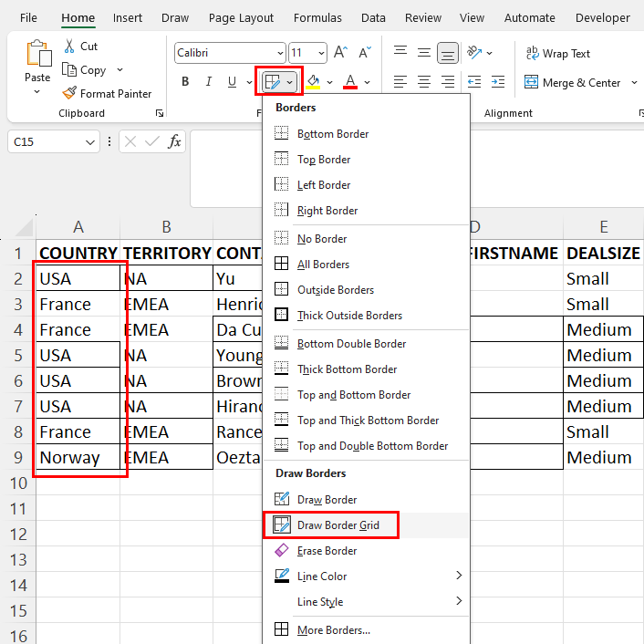This screenshot has width=644, height=644.
Task: Select No Border option
Action: click(366, 238)
